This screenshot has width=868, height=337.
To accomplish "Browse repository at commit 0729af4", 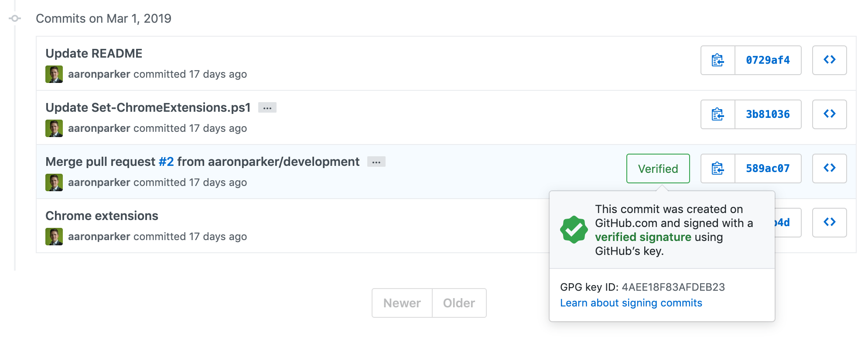I will coord(830,60).
